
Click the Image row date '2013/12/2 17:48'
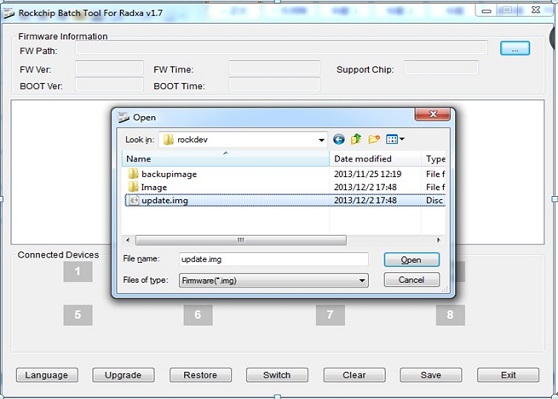pyautogui.click(x=365, y=187)
